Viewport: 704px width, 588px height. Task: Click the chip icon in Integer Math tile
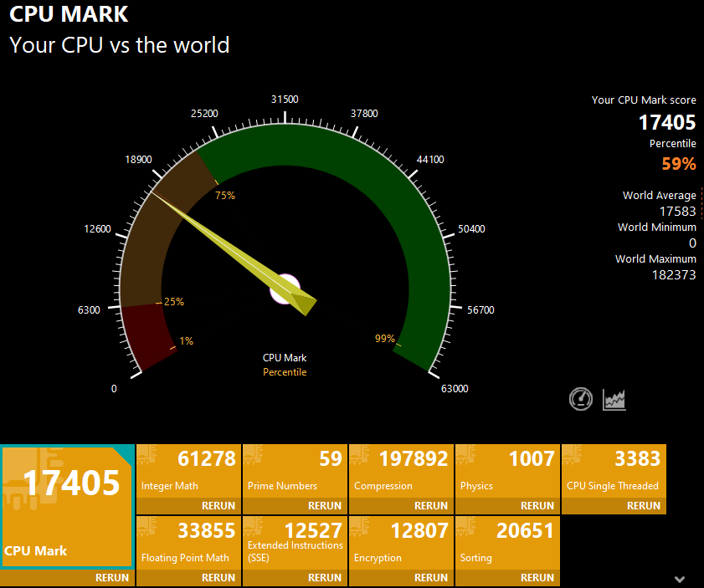148,455
